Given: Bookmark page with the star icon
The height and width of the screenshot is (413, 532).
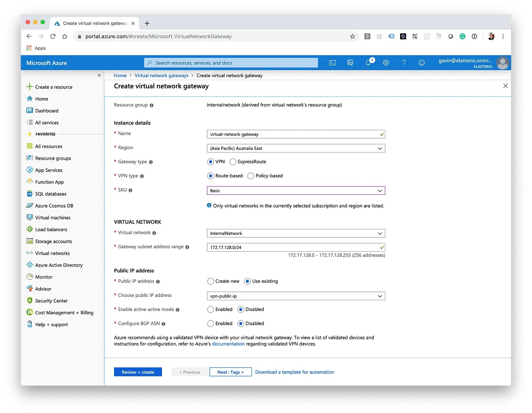Looking at the screenshot, I should 352,36.
